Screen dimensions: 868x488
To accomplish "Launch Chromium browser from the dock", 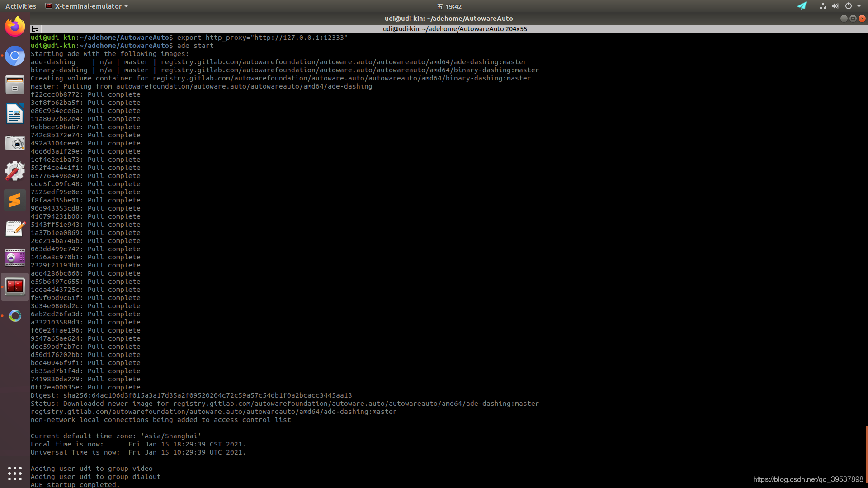I will (15, 56).
